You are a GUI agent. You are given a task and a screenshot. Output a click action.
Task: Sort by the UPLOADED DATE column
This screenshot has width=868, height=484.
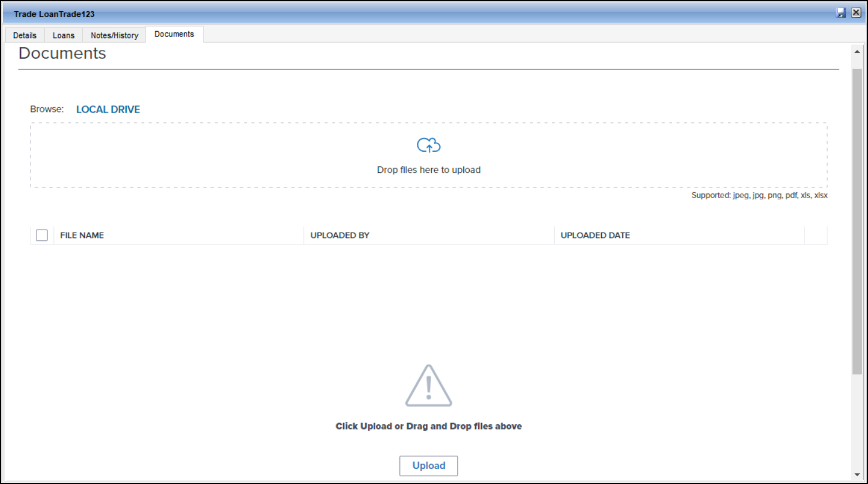point(595,235)
